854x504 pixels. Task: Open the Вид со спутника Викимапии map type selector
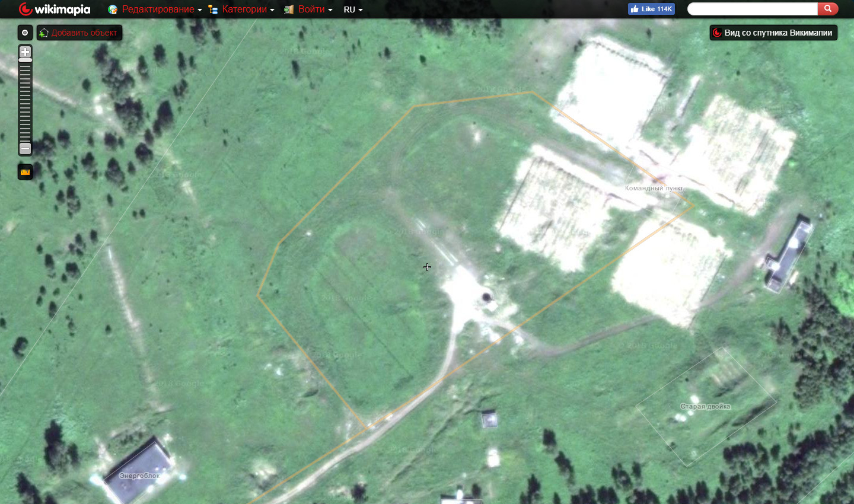pyautogui.click(x=773, y=33)
